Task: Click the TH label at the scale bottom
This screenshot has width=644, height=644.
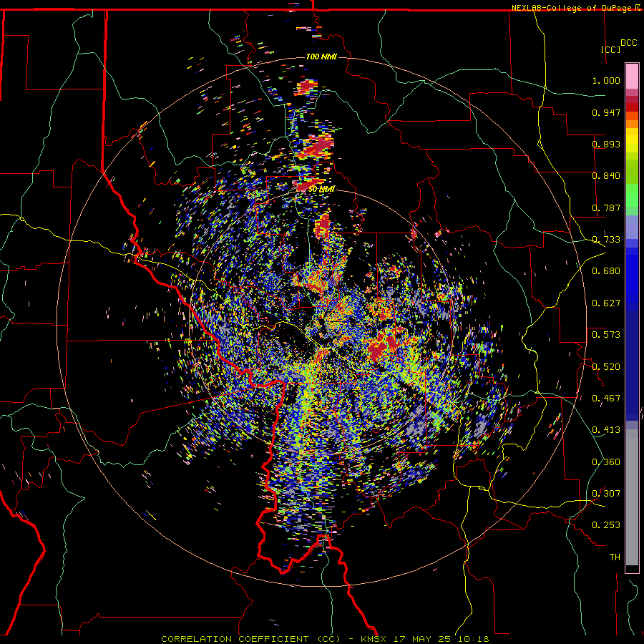Action: [615, 557]
